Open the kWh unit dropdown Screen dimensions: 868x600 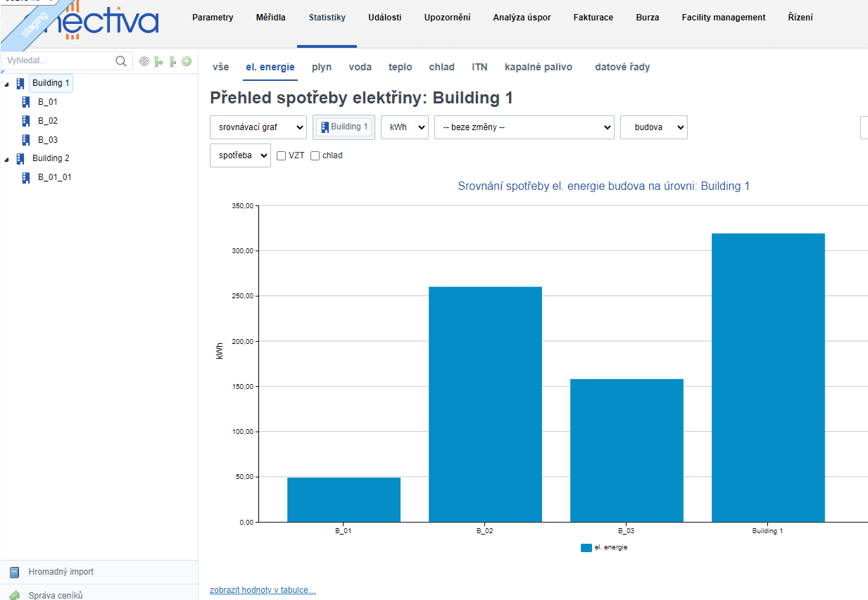click(404, 127)
